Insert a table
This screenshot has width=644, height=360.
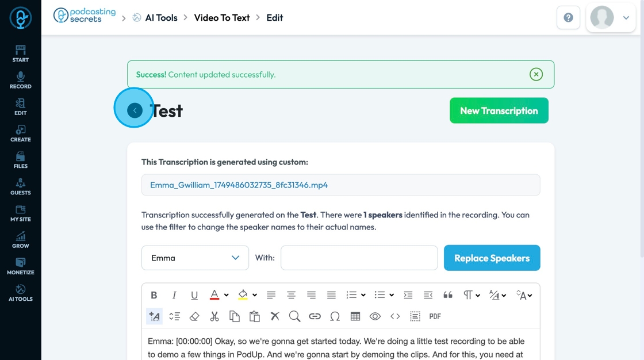coord(355,316)
